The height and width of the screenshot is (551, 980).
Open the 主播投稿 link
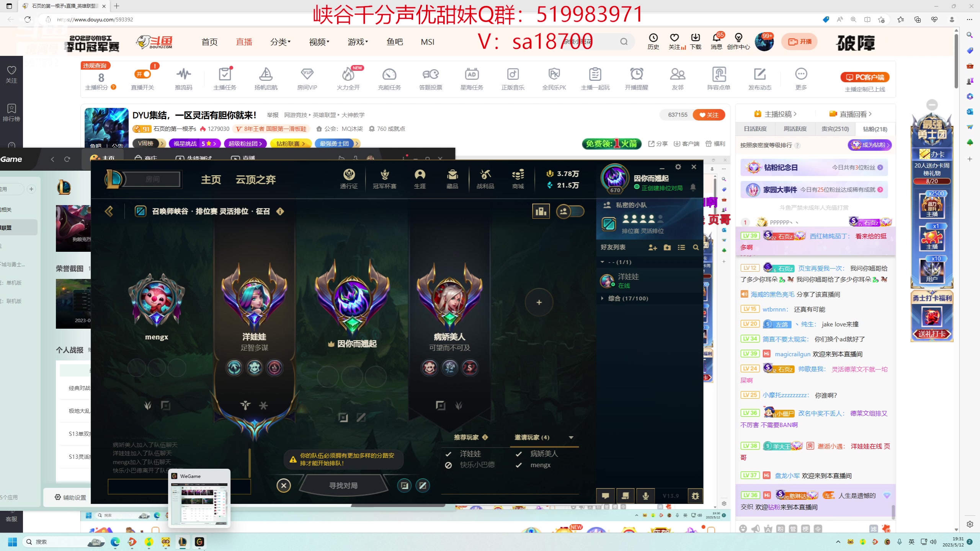coord(775,114)
